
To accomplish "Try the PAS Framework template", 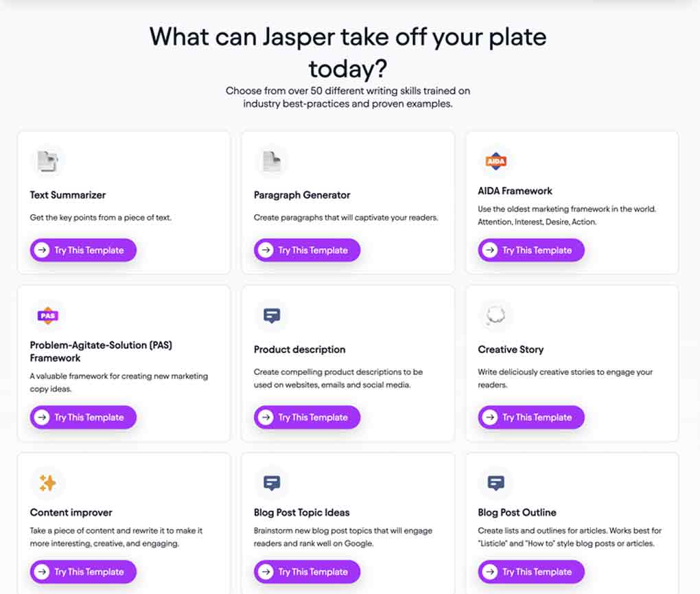I will [83, 417].
